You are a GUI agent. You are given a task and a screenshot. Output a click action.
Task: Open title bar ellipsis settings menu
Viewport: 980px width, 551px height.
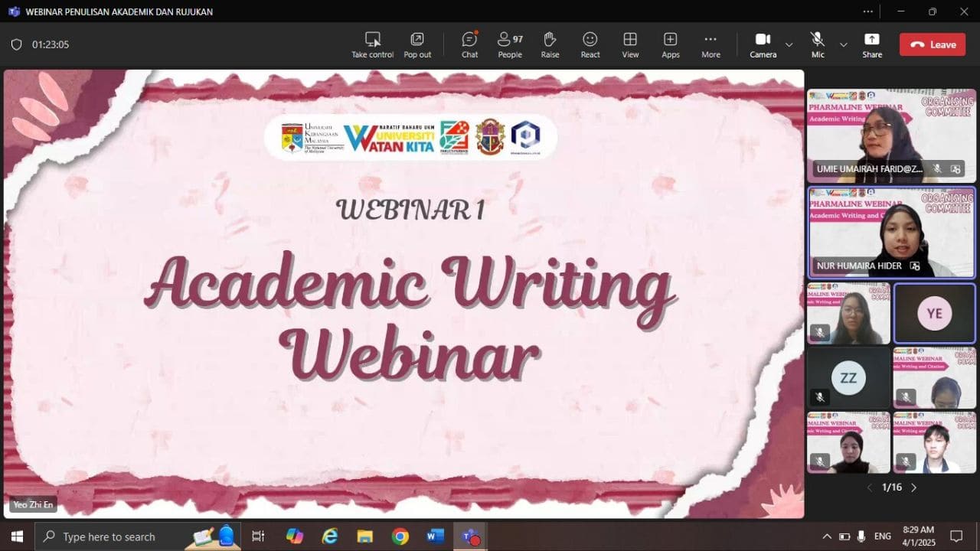click(867, 11)
